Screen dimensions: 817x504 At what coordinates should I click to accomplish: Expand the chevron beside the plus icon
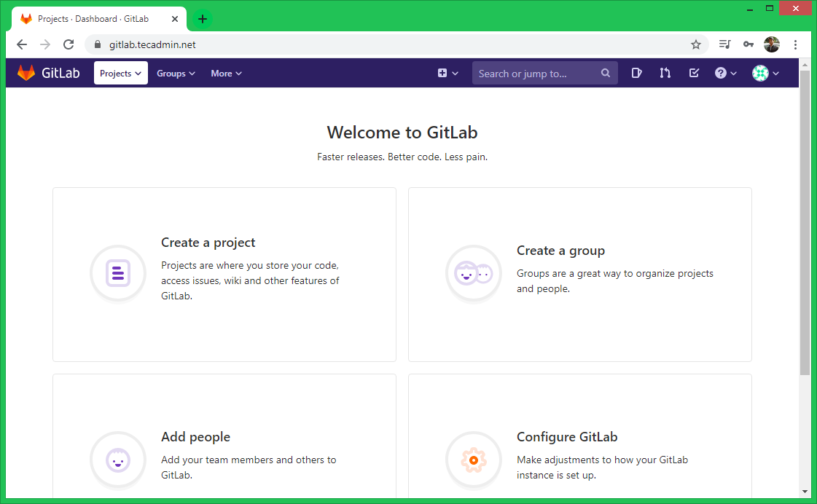[455, 74]
